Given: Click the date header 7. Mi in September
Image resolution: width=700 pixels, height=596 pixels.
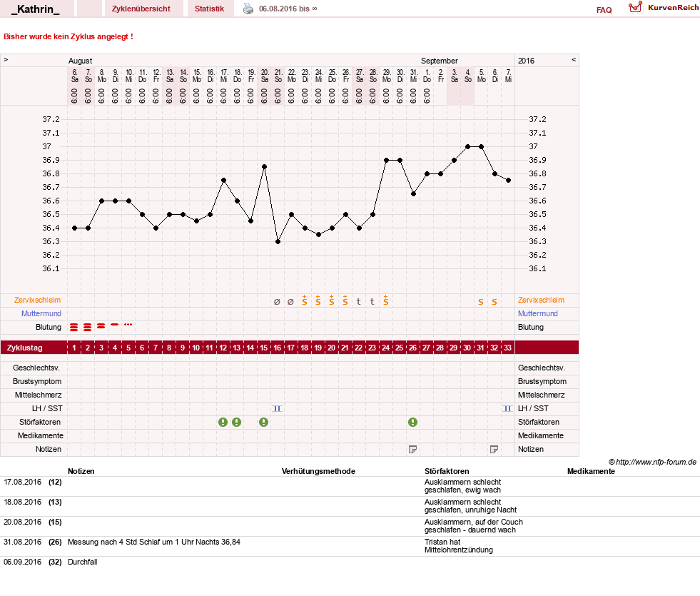Looking at the screenshot, I should tap(508, 76).
